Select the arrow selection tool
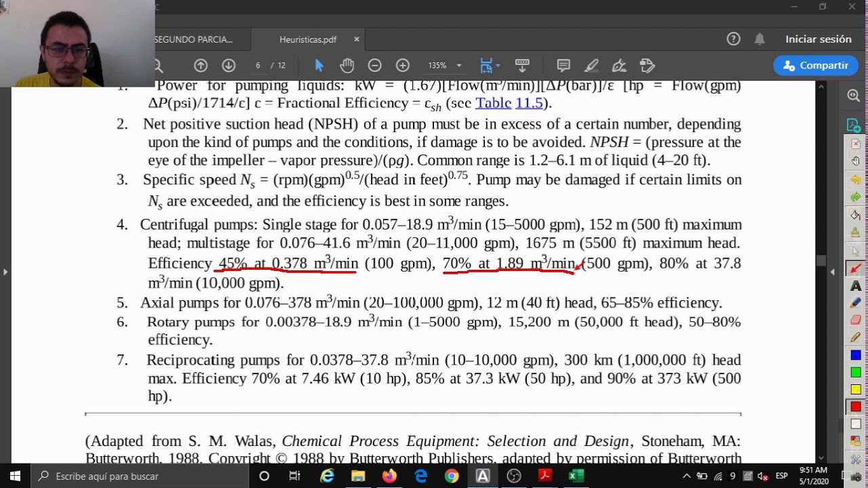Screen dimensions: 868x488 pyautogui.click(x=319, y=66)
